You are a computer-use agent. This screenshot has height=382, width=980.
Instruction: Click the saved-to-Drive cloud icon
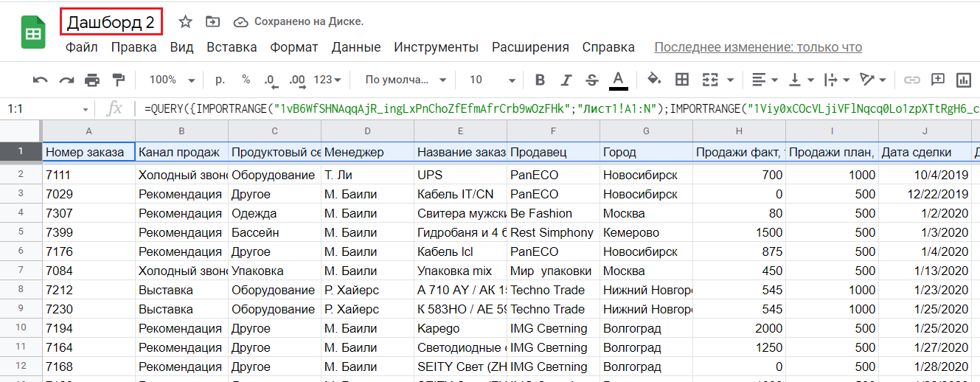click(241, 22)
